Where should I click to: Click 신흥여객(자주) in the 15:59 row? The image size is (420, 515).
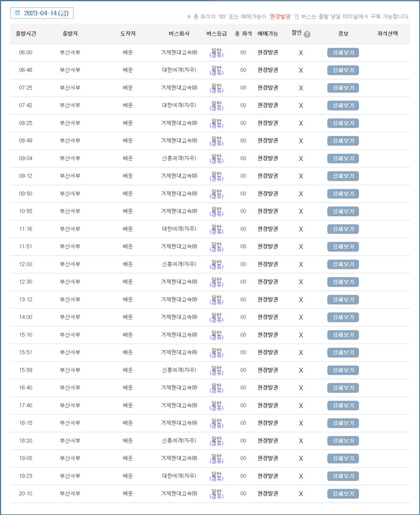(x=179, y=370)
